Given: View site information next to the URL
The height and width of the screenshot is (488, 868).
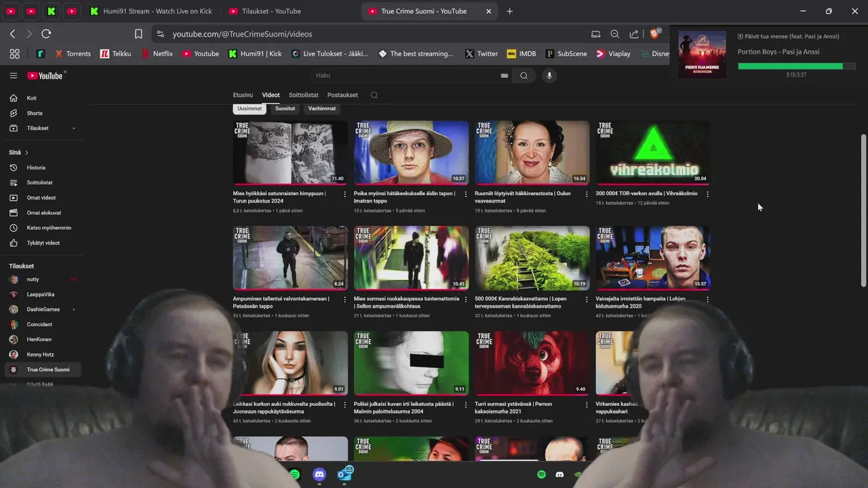Looking at the screenshot, I should [160, 34].
